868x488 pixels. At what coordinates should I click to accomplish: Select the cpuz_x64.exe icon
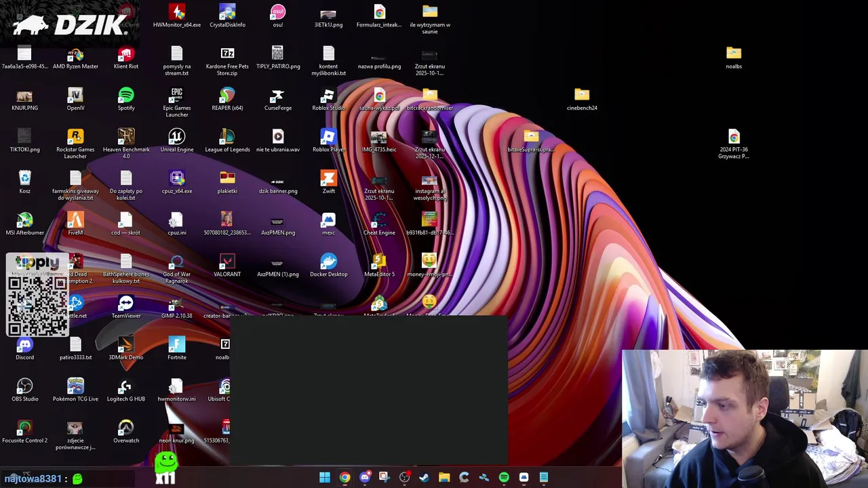click(177, 183)
